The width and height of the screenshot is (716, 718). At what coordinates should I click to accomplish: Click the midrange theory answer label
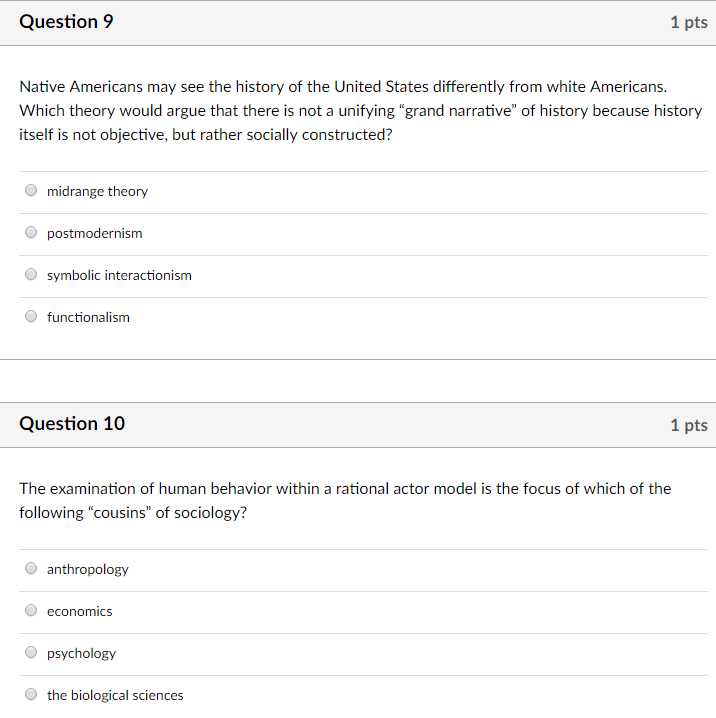[x=98, y=191]
